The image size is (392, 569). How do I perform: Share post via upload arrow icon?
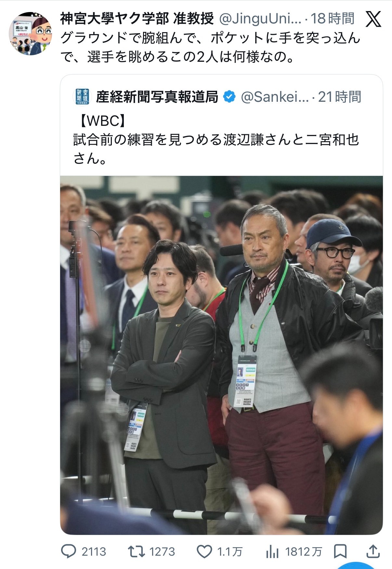point(373,551)
